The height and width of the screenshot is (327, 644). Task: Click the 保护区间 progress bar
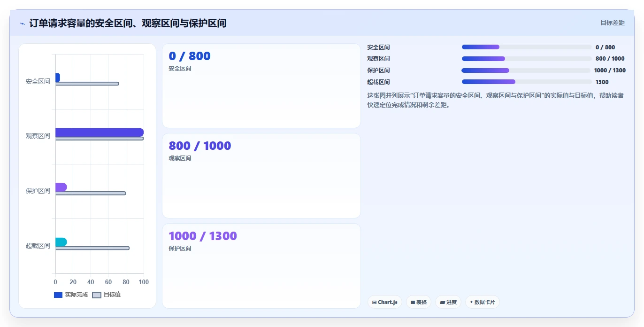(526, 70)
